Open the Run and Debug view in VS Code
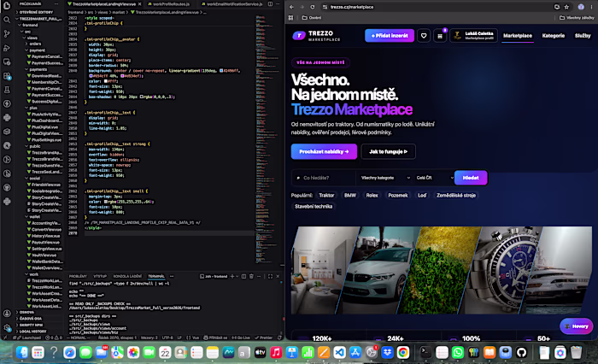 (x=7, y=48)
